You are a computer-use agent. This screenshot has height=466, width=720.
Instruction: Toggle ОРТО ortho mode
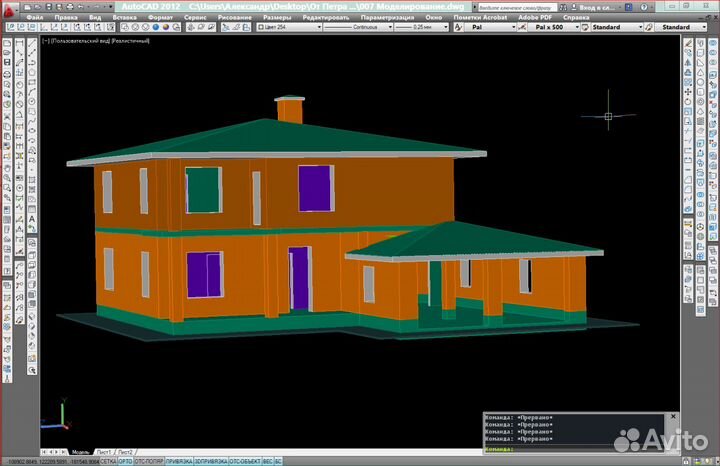[x=125, y=461]
